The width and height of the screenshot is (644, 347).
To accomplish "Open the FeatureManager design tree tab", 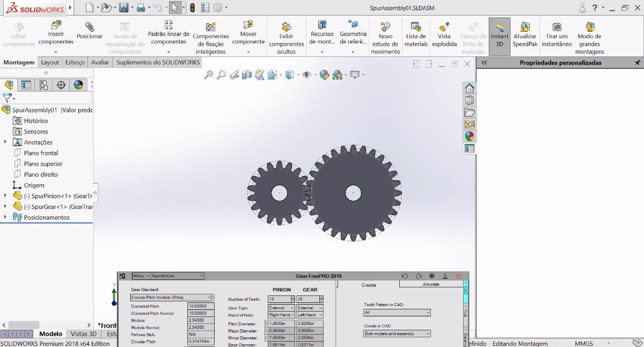I will [x=9, y=85].
